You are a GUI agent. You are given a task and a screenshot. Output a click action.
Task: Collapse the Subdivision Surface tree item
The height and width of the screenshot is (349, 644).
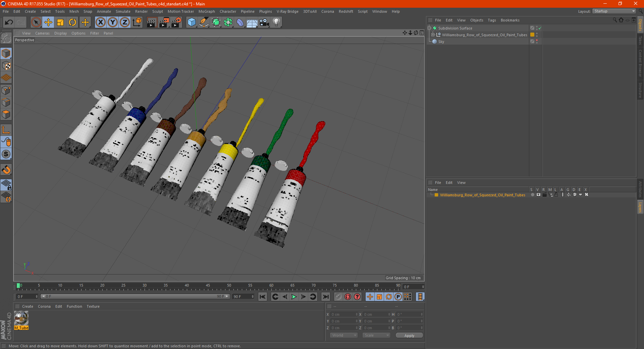(x=429, y=28)
